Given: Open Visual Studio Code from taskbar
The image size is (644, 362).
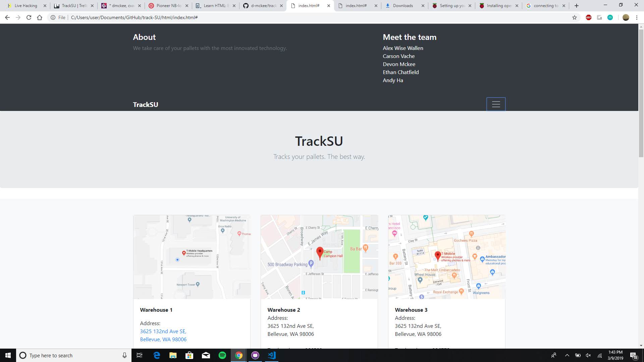Looking at the screenshot, I should (272, 355).
